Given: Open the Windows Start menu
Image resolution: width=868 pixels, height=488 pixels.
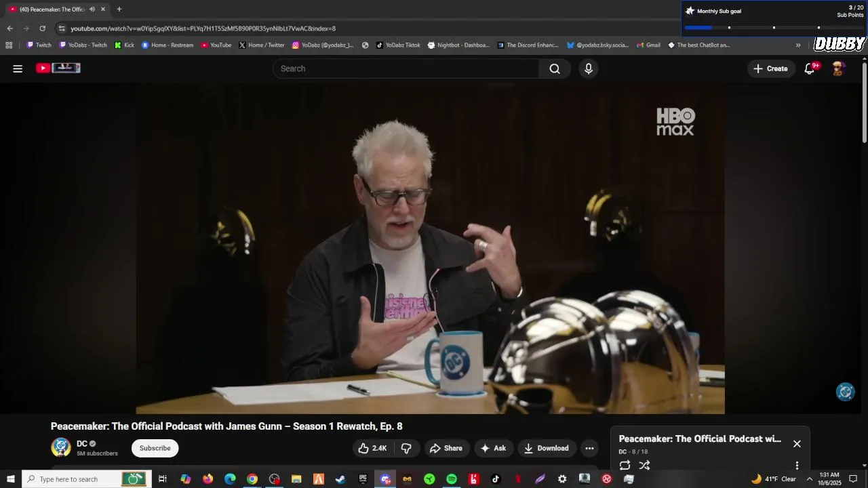Looking at the screenshot, I should (x=11, y=479).
